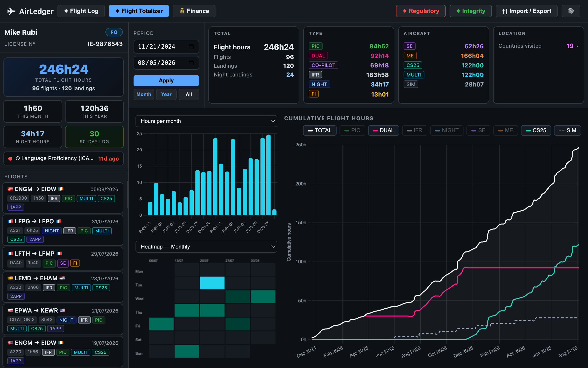Click the Spain flag next to LEMD
The image size is (588, 368).
tap(10, 278)
